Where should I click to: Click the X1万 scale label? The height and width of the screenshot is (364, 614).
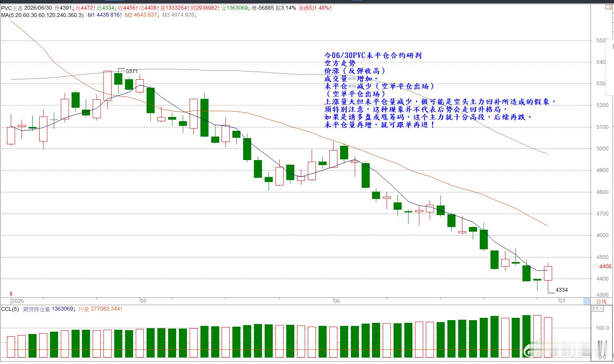click(x=597, y=309)
